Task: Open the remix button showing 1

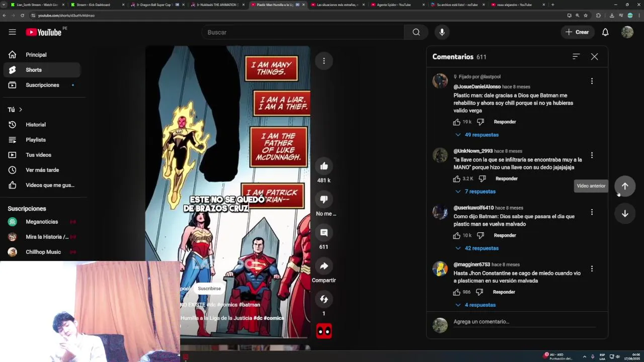Action: coord(324,299)
